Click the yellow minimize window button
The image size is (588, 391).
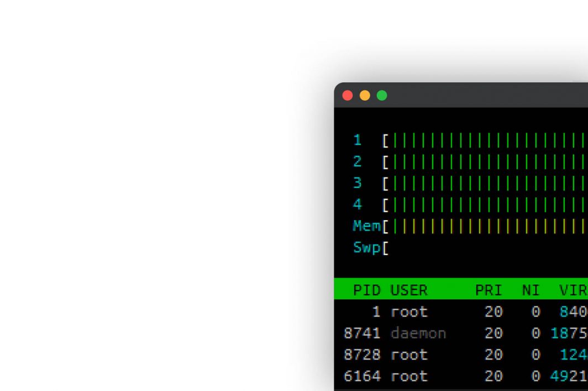(365, 96)
